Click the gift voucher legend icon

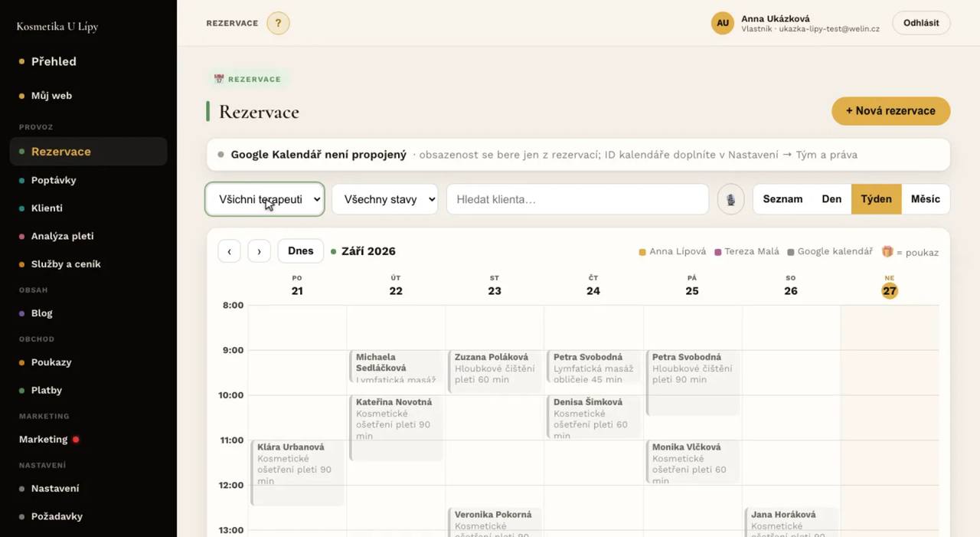tap(887, 251)
